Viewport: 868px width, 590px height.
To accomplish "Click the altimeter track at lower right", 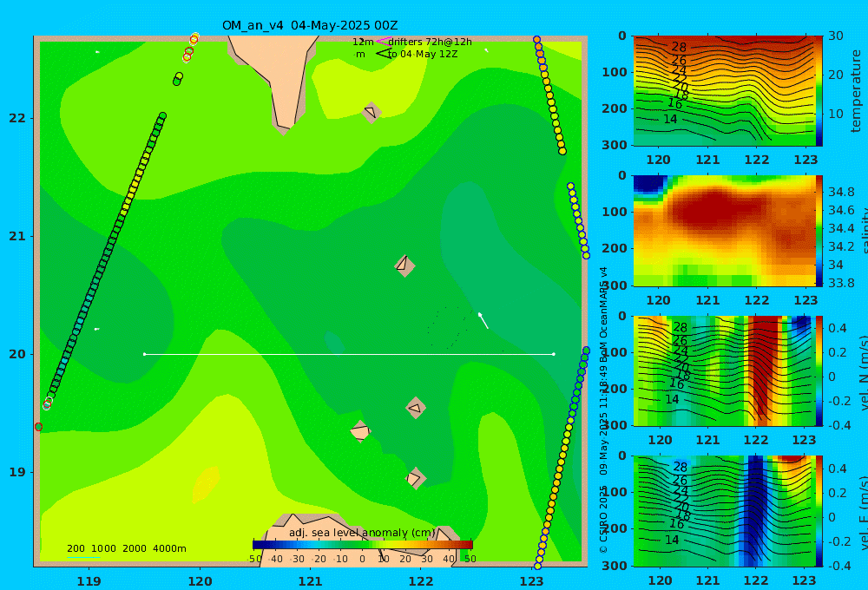I will tap(562, 458).
